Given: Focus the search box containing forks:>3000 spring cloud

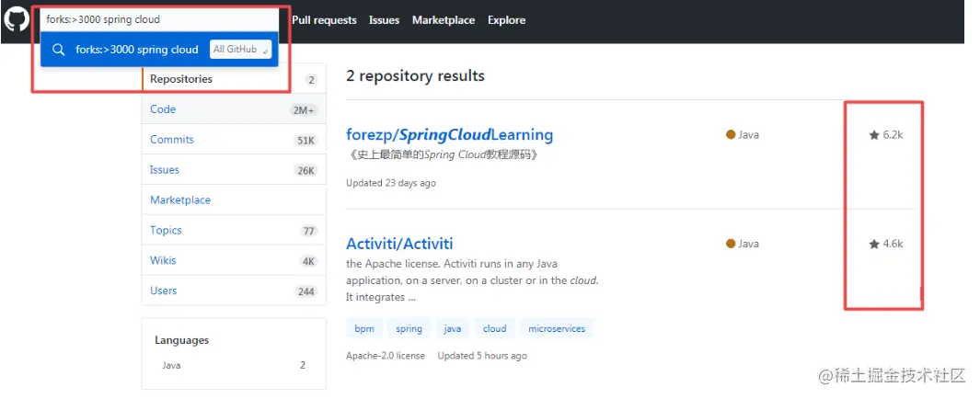Looking at the screenshot, I should coord(159,19).
